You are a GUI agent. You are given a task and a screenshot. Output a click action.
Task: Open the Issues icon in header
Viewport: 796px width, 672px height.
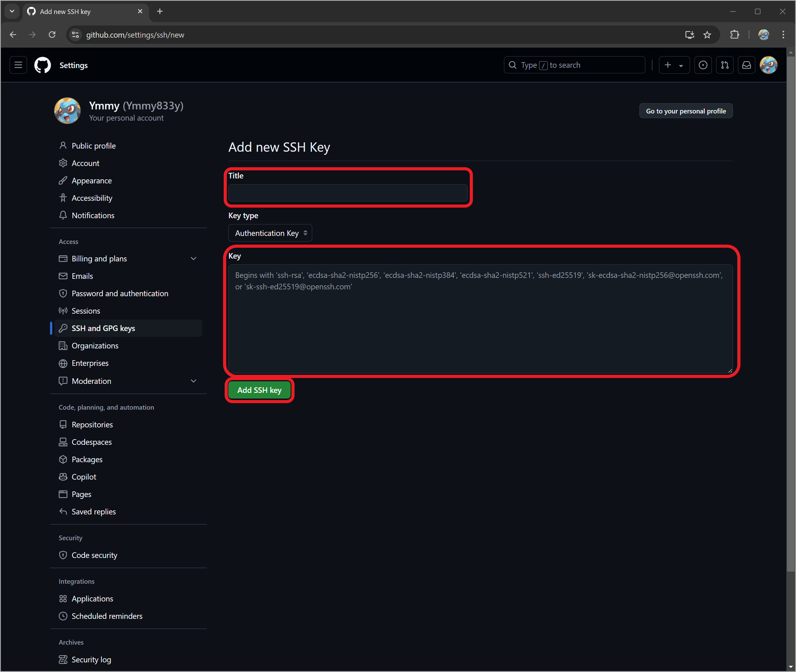[703, 65]
